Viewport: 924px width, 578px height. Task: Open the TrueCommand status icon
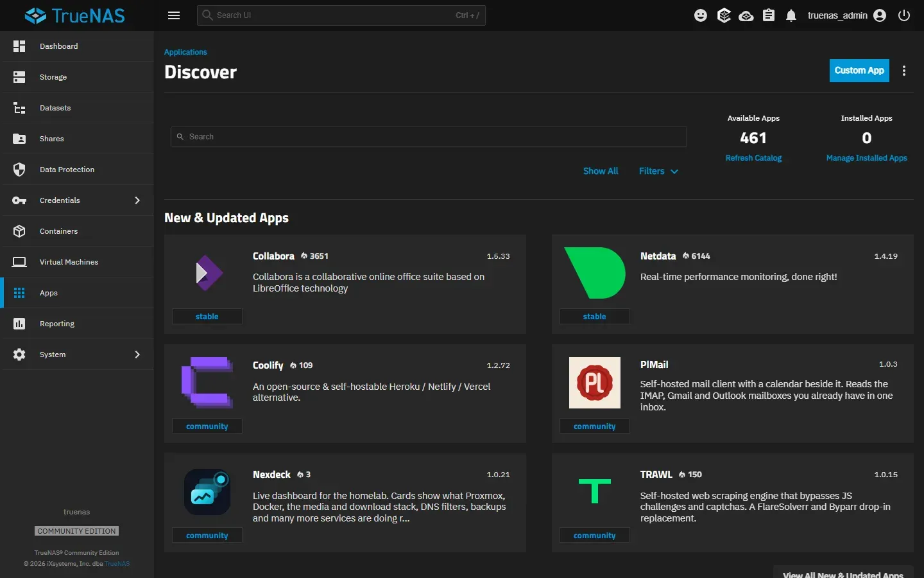coord(724,15)
